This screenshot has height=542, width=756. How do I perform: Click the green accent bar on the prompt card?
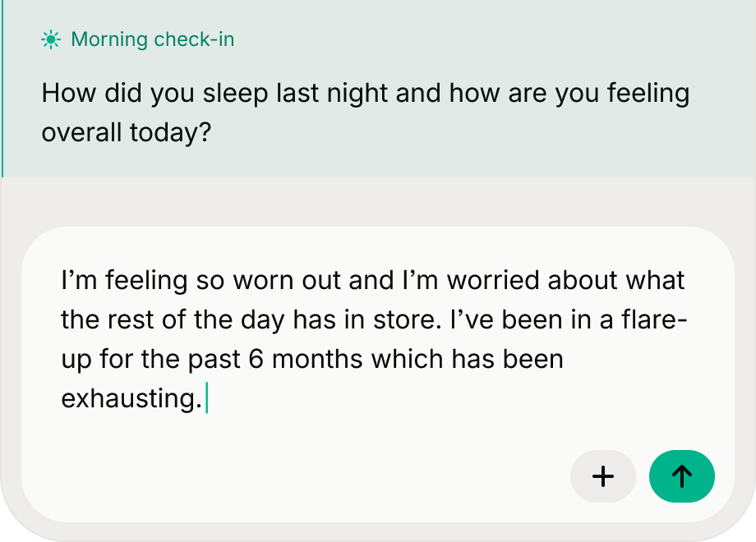pos(2,89)
